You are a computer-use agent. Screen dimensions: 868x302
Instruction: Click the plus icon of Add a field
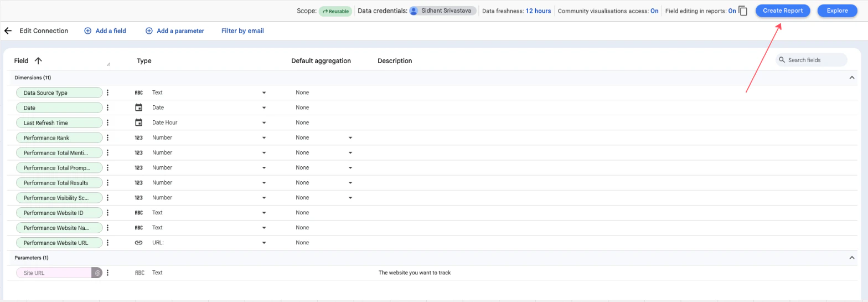click(x=87, y=31)
